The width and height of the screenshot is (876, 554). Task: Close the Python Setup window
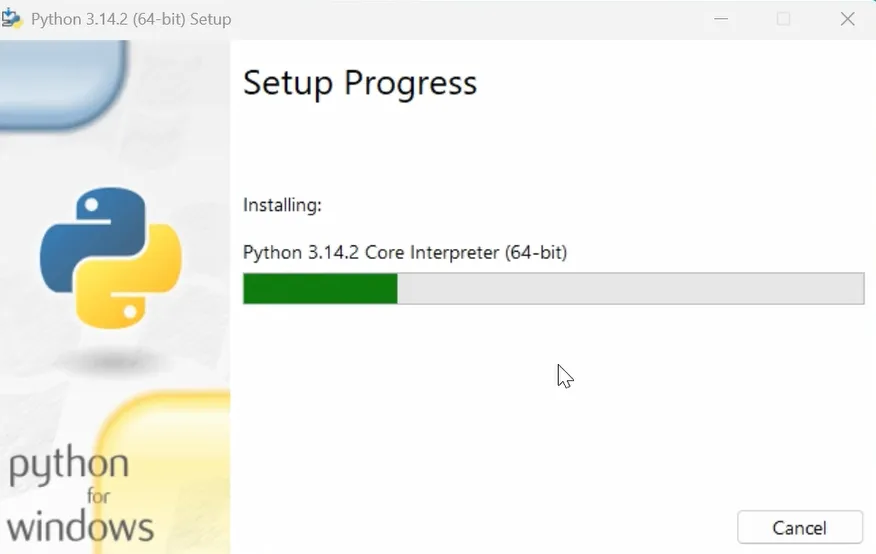coord(847,19)
